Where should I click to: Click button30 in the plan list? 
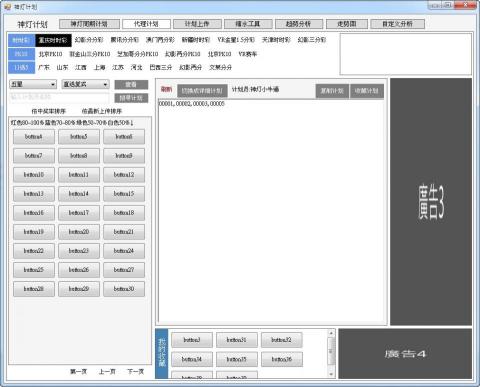124,289
